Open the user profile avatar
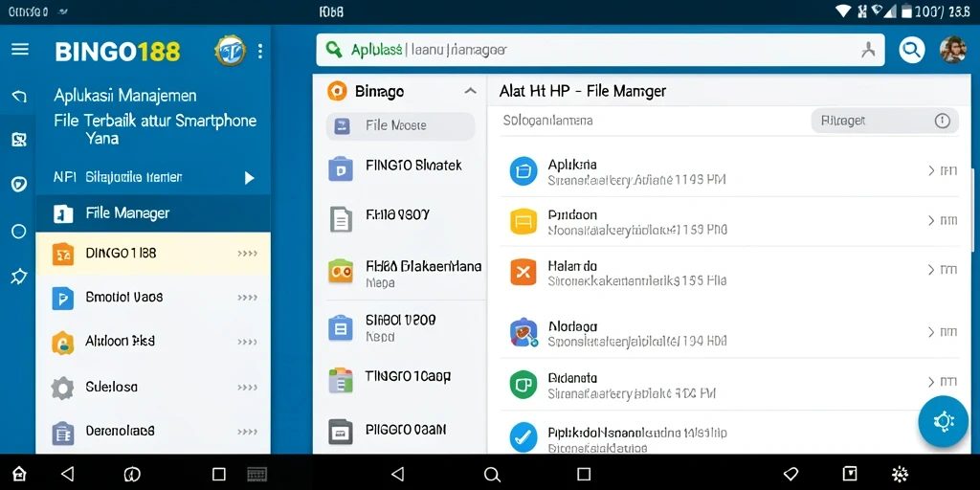Image resolution: width=980 pixels, height=490 pixels. coord(952,50)
